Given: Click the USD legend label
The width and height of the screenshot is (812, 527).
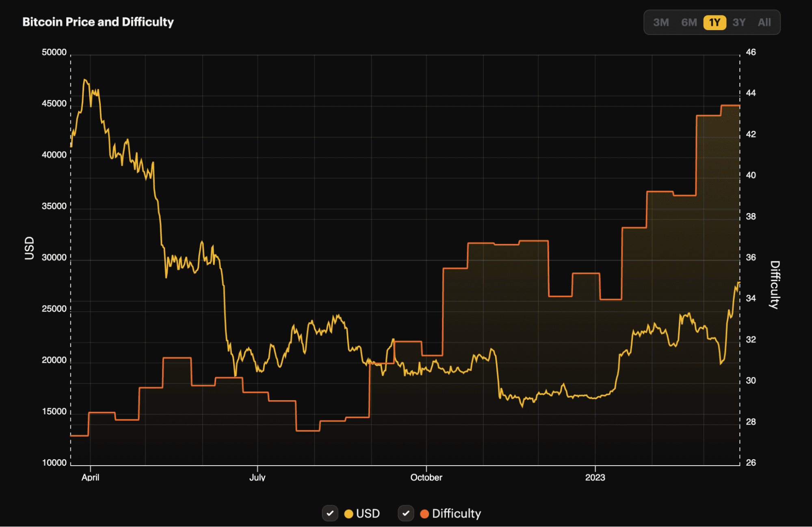Looking at the screenshot, I should [x=368, y=514].
